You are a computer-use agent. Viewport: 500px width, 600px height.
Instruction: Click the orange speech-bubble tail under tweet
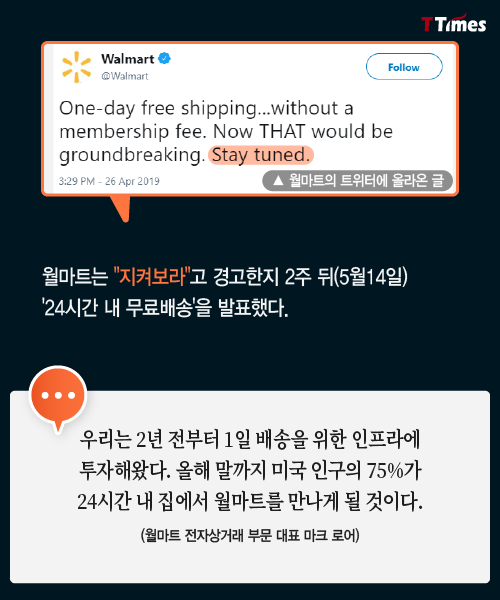(x=121, y=209)
